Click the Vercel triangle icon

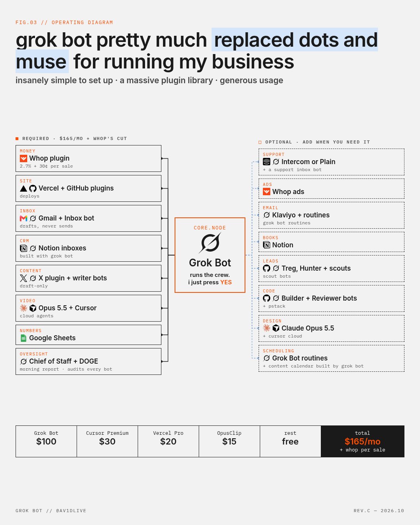23,188
